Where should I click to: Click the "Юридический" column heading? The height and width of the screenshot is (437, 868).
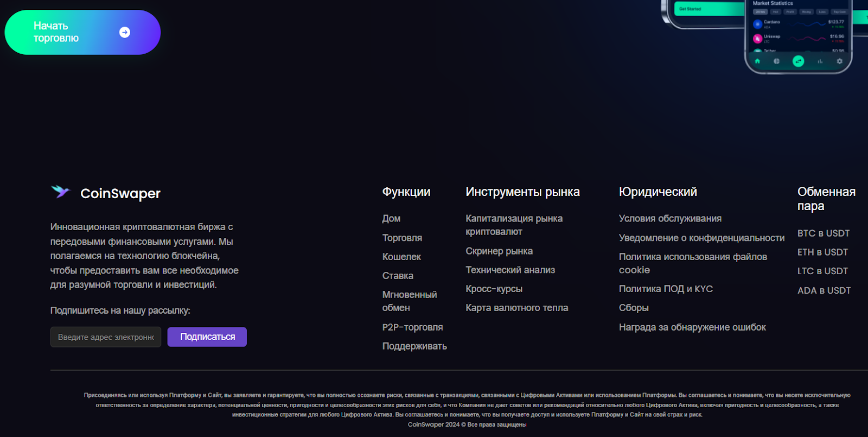(x=658, y=192)
